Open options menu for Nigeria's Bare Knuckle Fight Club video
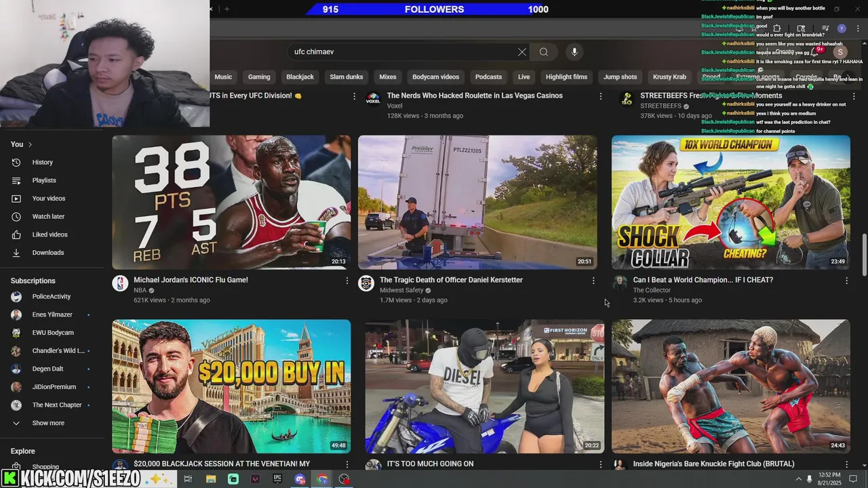 pos(846,464)
